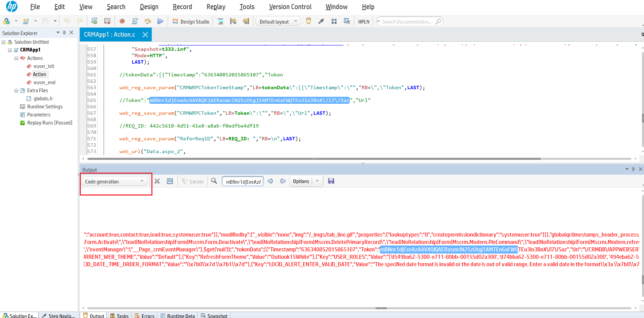Open Parameters item

39,115
